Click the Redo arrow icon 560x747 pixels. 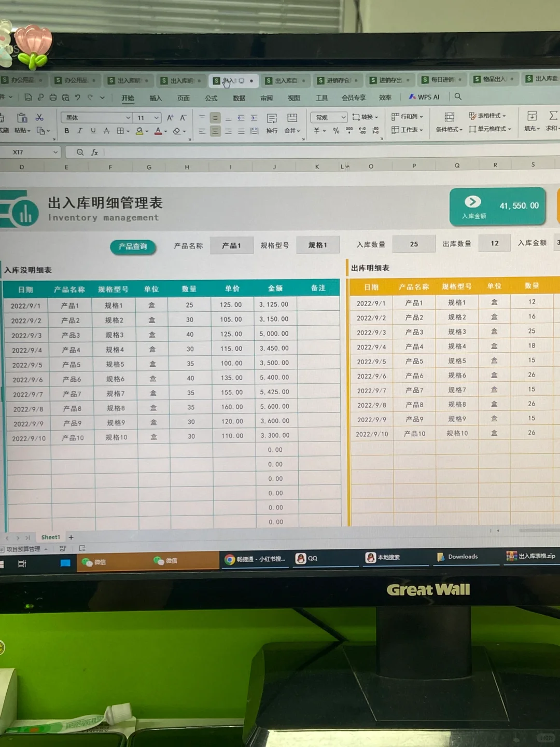point(90,97)
